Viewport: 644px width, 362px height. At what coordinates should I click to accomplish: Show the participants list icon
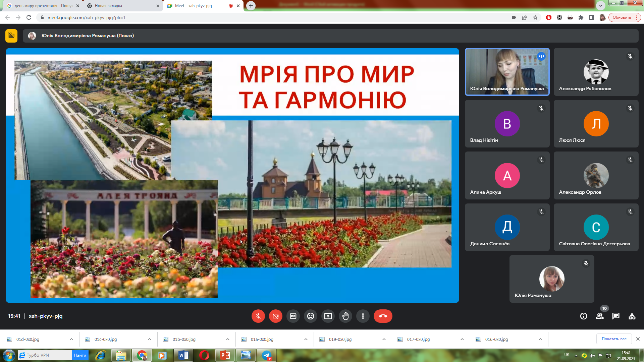600,316
